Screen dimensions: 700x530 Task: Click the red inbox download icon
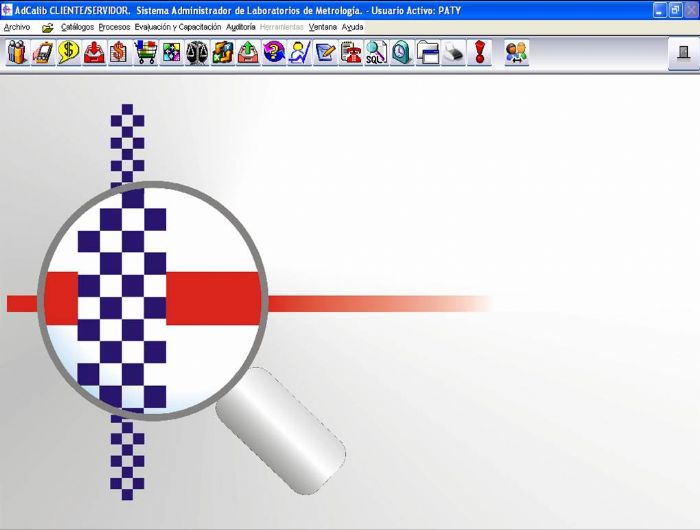[x=94, y=52]
